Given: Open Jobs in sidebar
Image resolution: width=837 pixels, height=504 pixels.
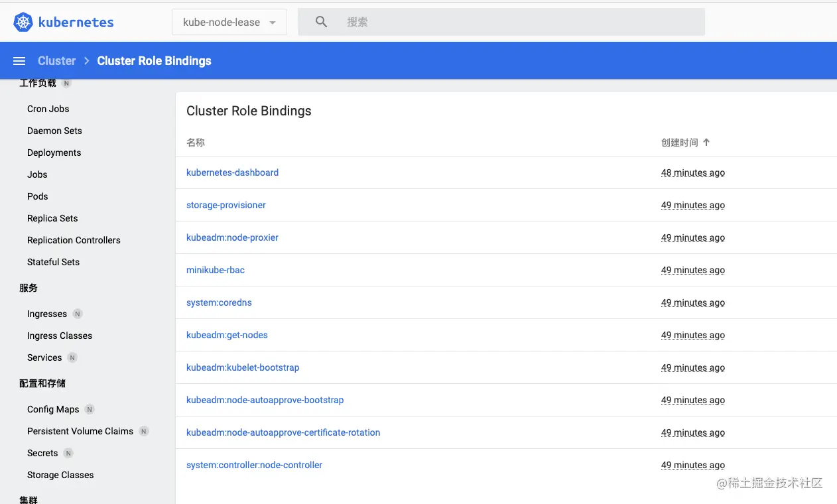Looking at the screenshot, I should click(x=37, y=174).
